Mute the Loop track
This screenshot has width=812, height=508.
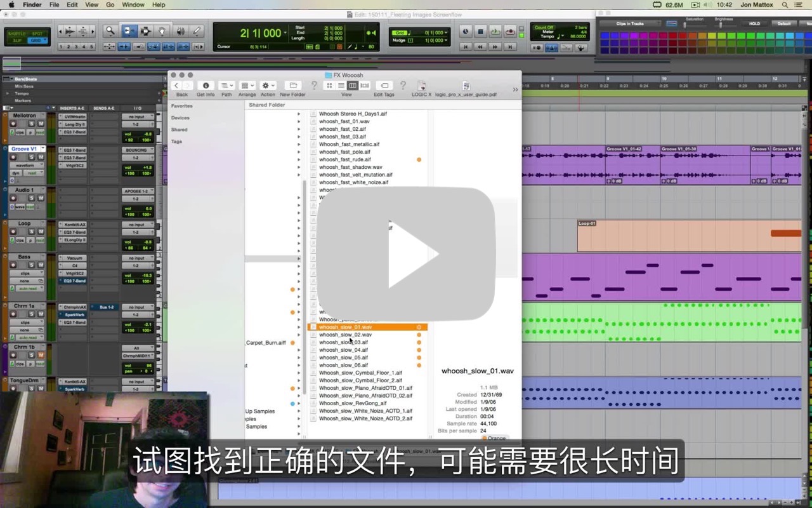41,232
